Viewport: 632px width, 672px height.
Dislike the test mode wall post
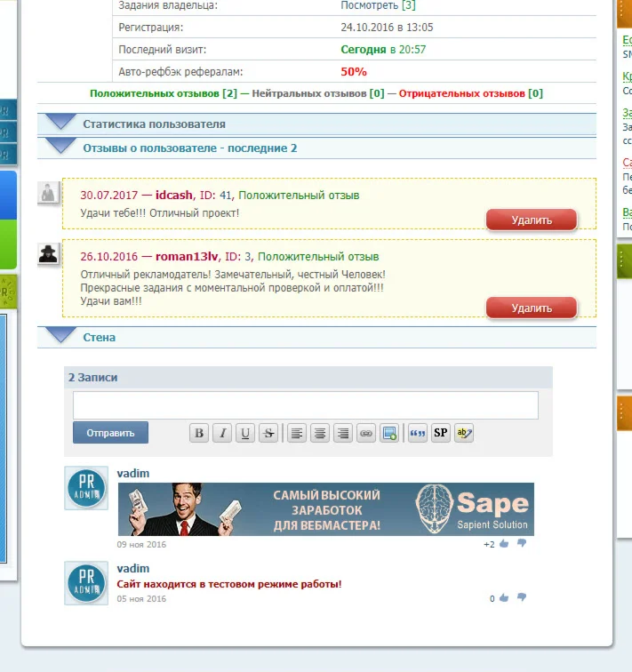[522, 597]
